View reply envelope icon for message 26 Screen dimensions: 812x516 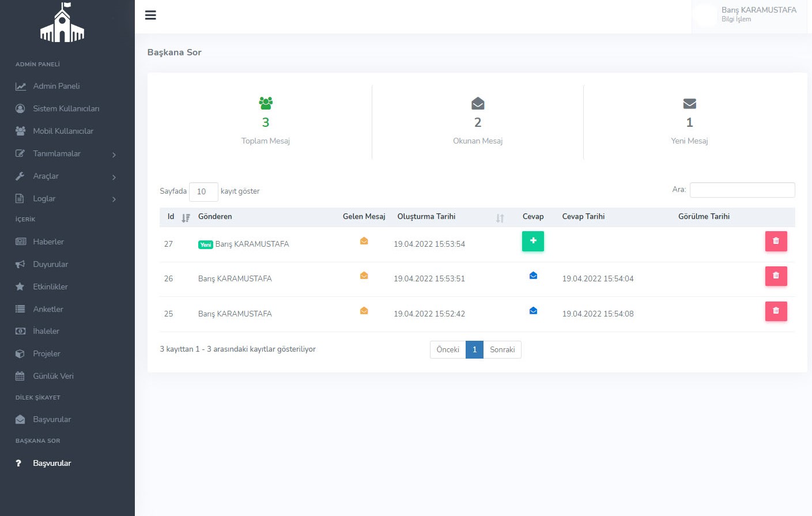pos(533,276)
